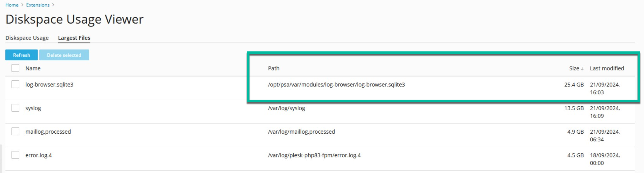Open the Largest Files tab
Viewport: 644px width, 173px height.
(x=74, y=38)
